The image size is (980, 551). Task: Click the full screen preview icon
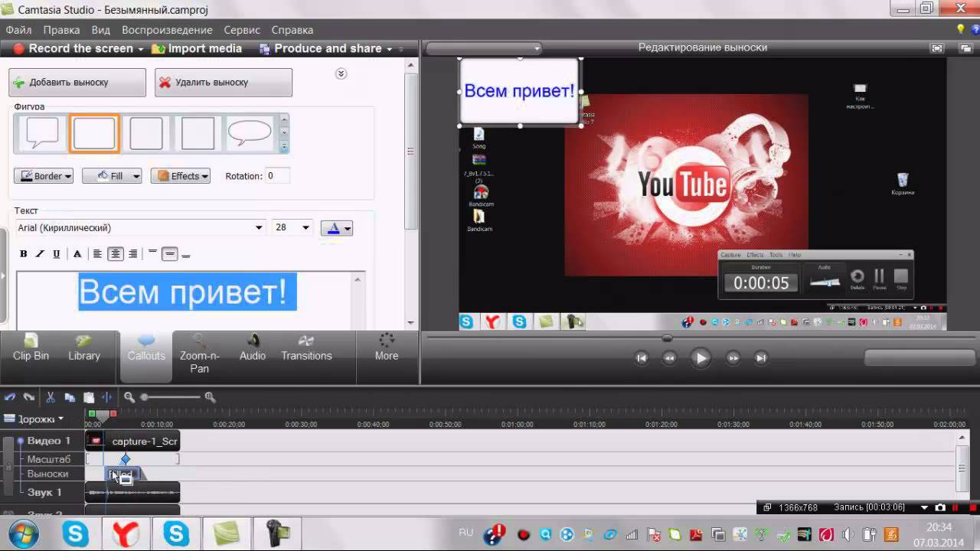pyautogui.click(x=937, y=48)
